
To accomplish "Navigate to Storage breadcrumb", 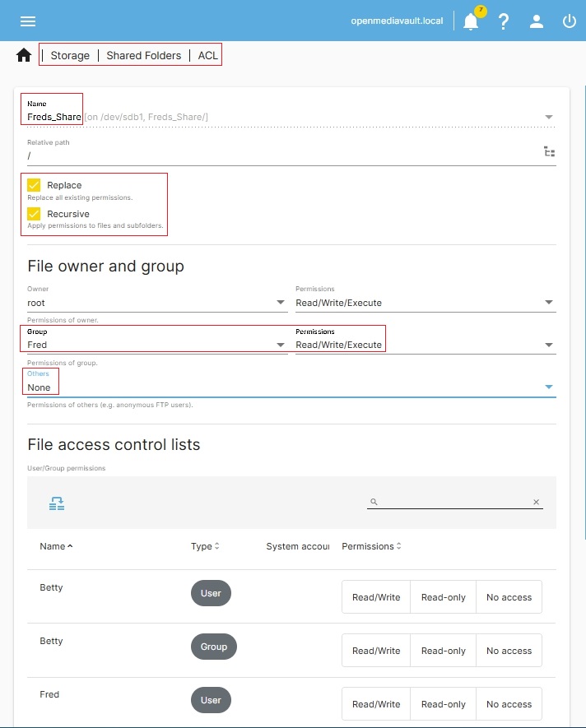I will pyautogui.click(x=70, y=55).
